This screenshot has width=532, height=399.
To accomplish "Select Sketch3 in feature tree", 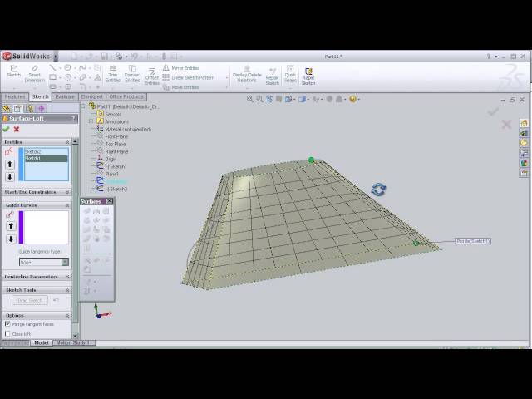I will click(116, 189).
